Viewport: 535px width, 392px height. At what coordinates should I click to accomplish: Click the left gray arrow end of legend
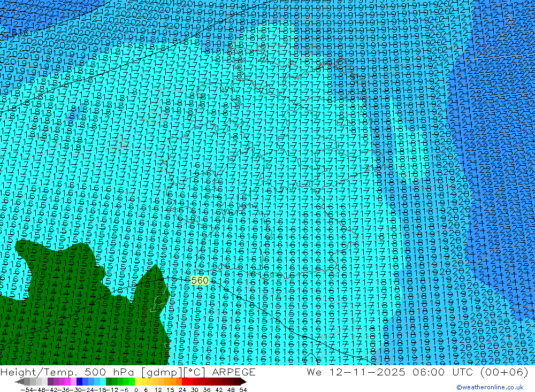coord(20,381)
